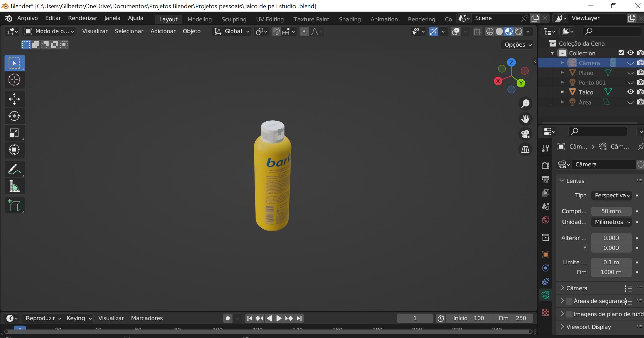Open the Global transform orientation dropdown

(x=232, y=31)
